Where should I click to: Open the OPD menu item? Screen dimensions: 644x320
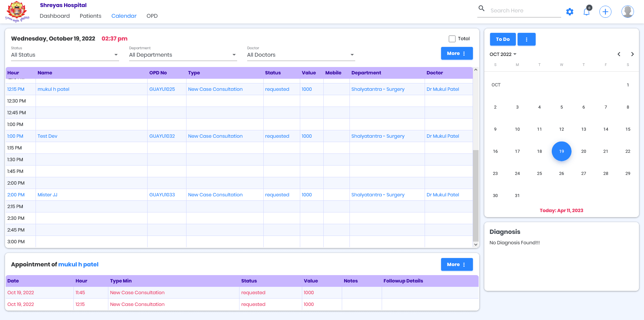point(152,16)
